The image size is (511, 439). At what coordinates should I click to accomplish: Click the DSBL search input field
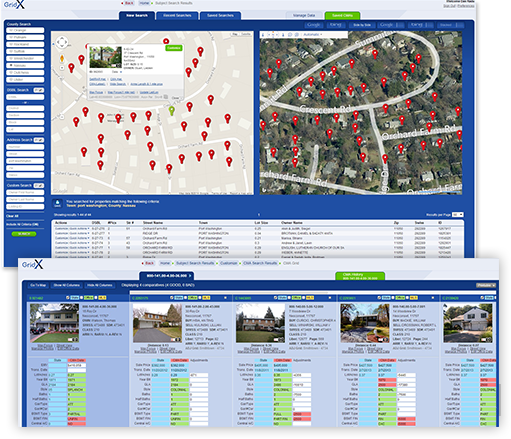25,97
